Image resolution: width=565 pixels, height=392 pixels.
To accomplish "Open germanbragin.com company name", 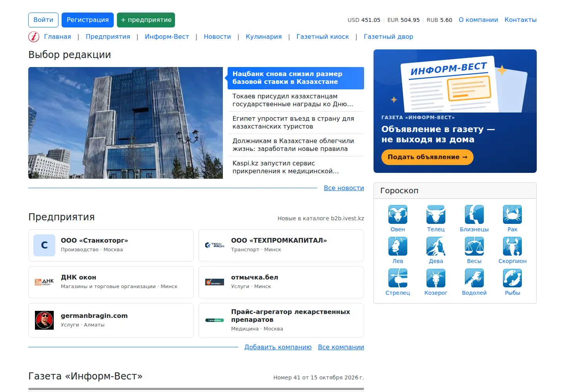I will (94, 316).
